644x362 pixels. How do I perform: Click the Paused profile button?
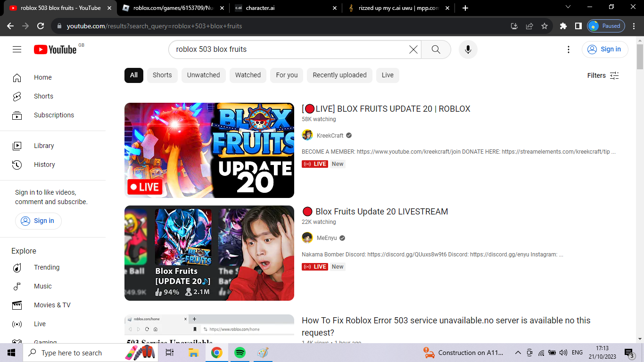point(606,26)
